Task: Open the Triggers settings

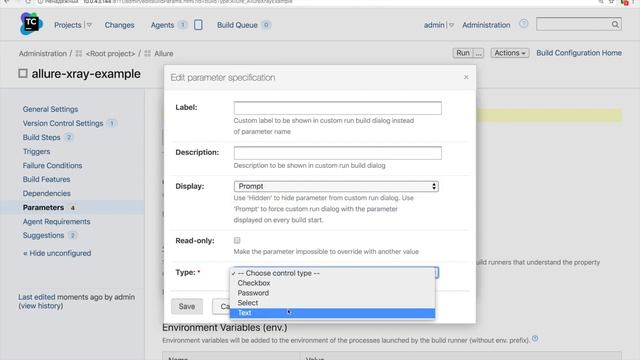Action: pos(36,151)
